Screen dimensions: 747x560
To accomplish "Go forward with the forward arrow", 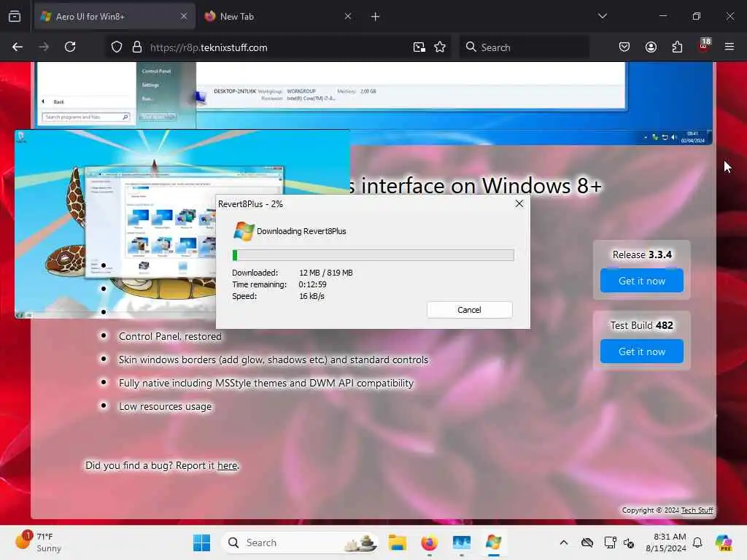I will coord(44,47).
